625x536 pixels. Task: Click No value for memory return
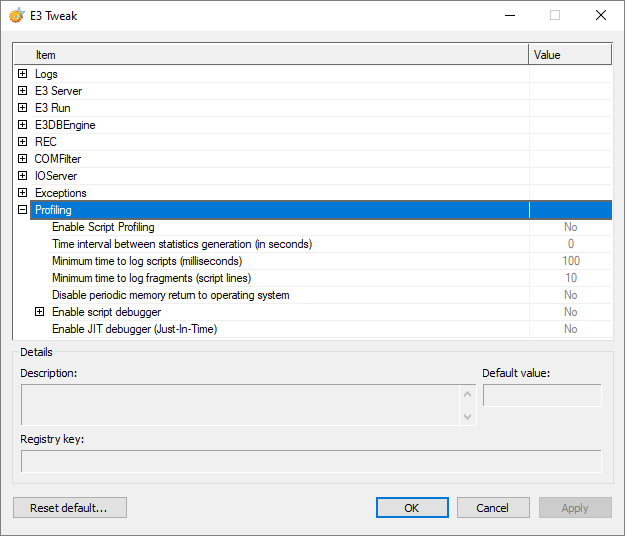pyautogui.click(x=570, y=295)
